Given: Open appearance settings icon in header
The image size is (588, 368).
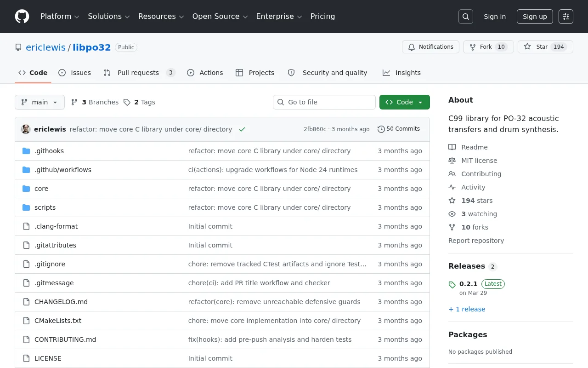Looking at the screenshot, I should point(566,17).
